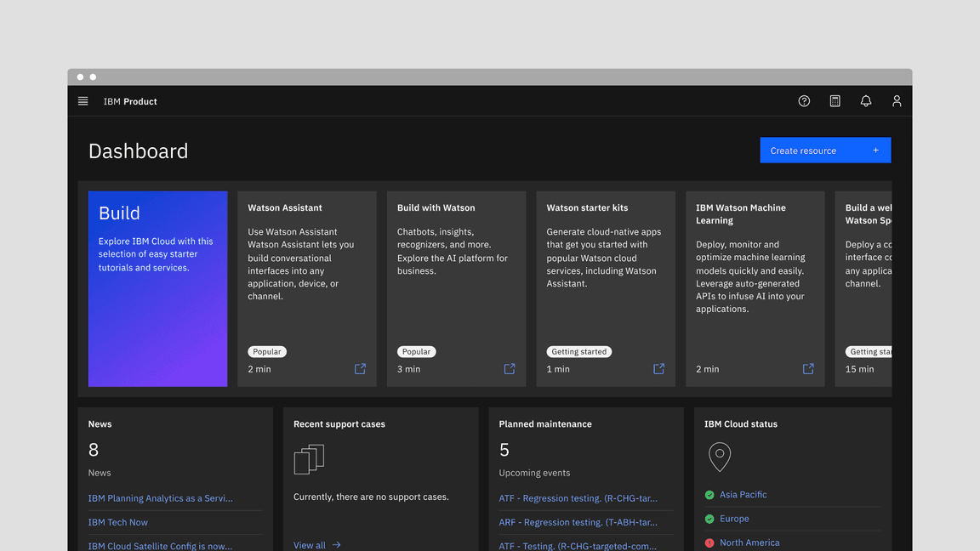980x551 pixels.
Task: Click the red alert indicator for North America
Action: [709, 542]
